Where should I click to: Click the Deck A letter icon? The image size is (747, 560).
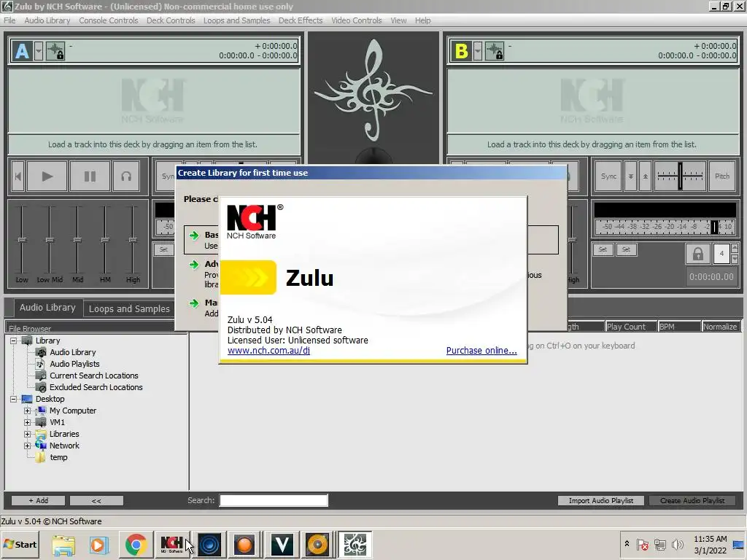[22, 51]
